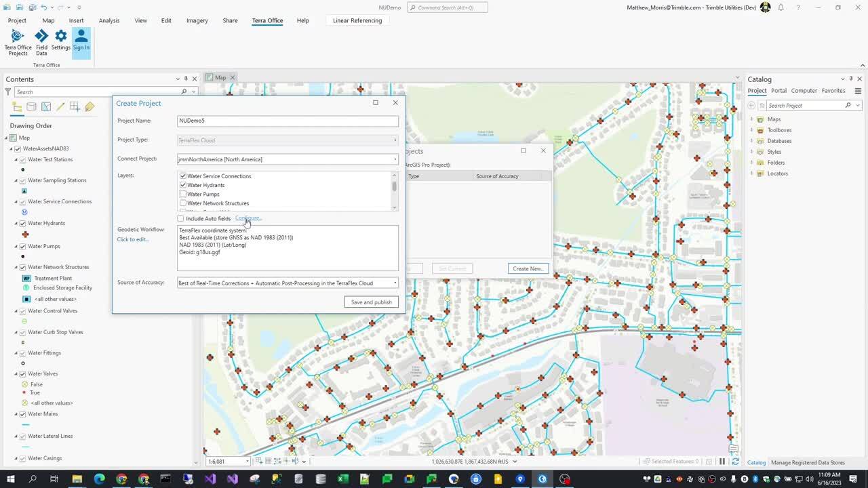Click the Save and publish button

point(371,302)
